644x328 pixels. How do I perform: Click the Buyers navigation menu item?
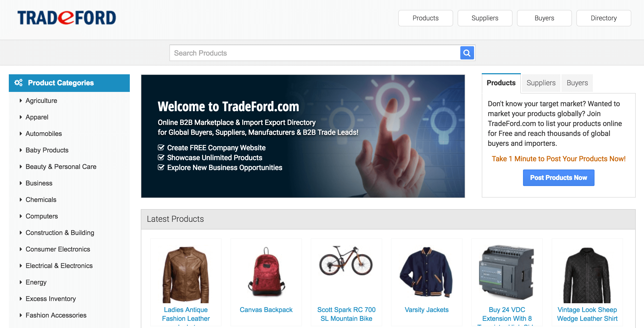click(544, 18)
